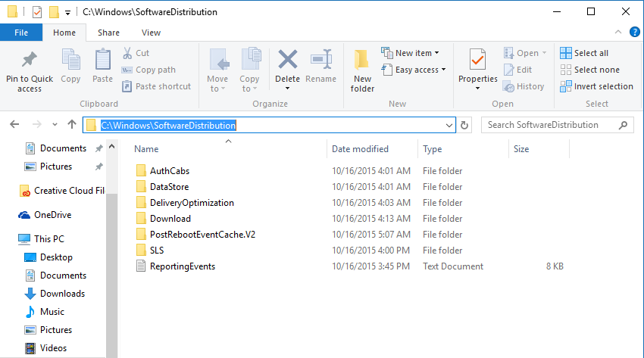The height and width of the screenshot is (358, 644).
Task: Select the DeliveryOptimization folder
Action: pos(192,203)
